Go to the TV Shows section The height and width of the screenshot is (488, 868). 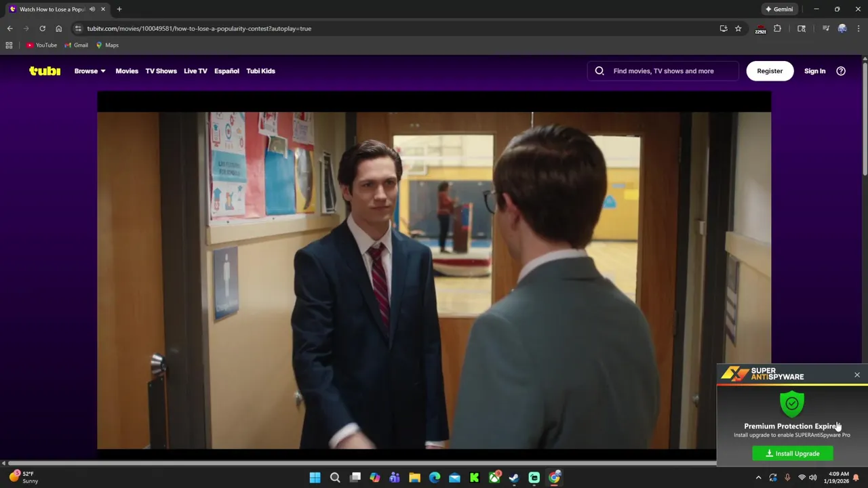pyautogui.click(x=161, y=70)
